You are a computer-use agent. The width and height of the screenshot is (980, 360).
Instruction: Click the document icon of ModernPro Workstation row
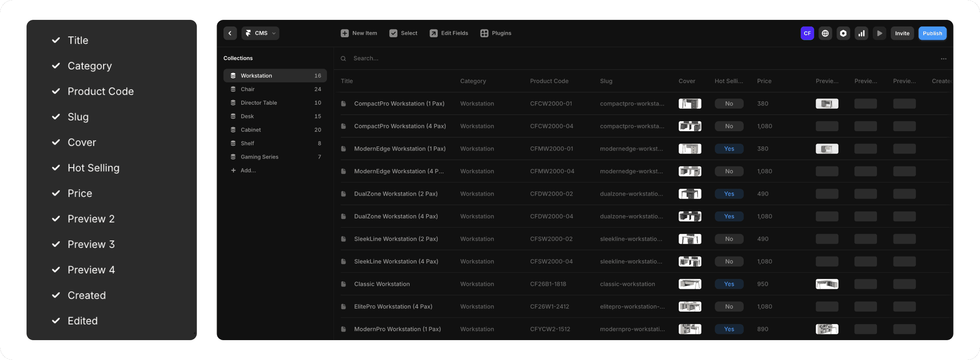pyautogui.click(x=343, y=329)
